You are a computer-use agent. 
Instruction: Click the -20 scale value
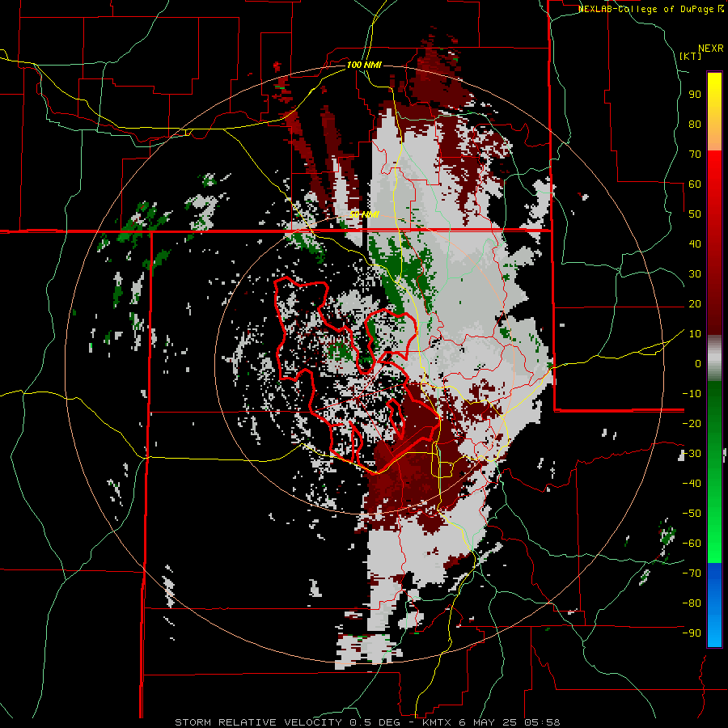(x=692, y=424)
